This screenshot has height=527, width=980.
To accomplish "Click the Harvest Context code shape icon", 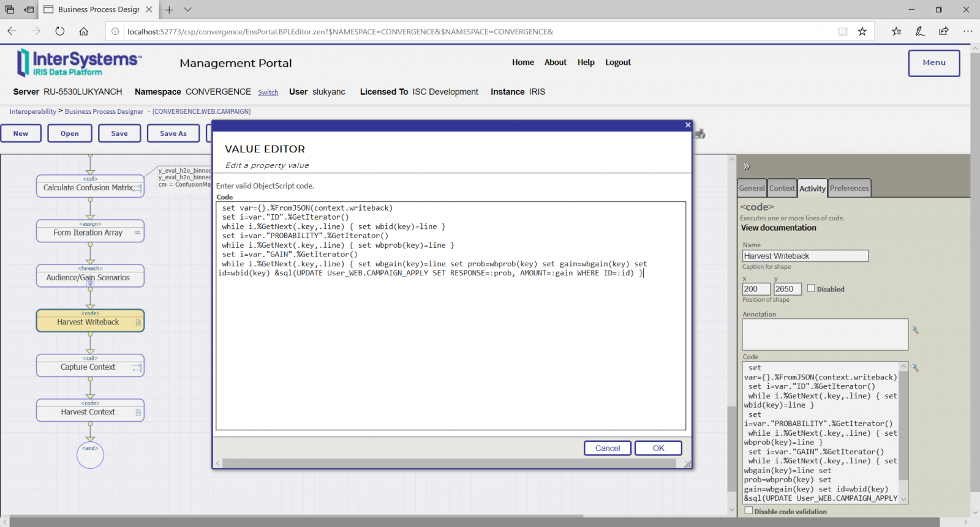I will [x=138, y=413].
